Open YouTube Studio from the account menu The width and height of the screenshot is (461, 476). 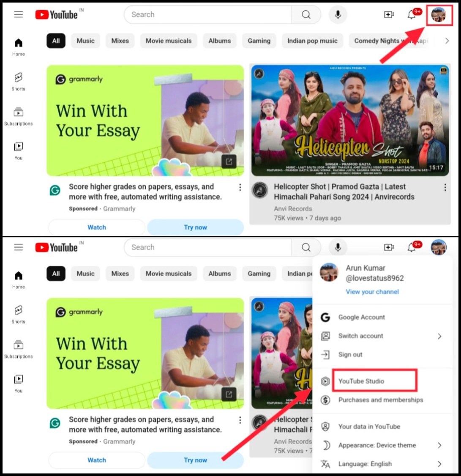361,381
